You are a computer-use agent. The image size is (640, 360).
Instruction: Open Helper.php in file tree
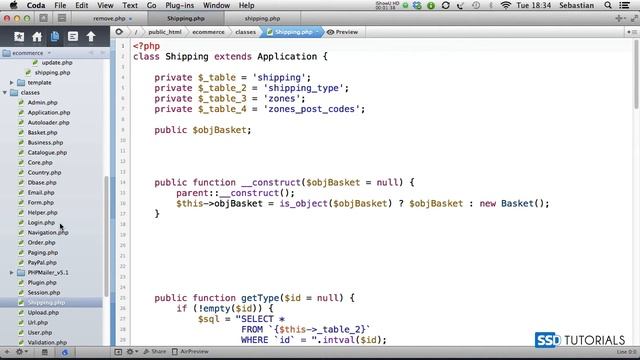[x=42, y=213]
